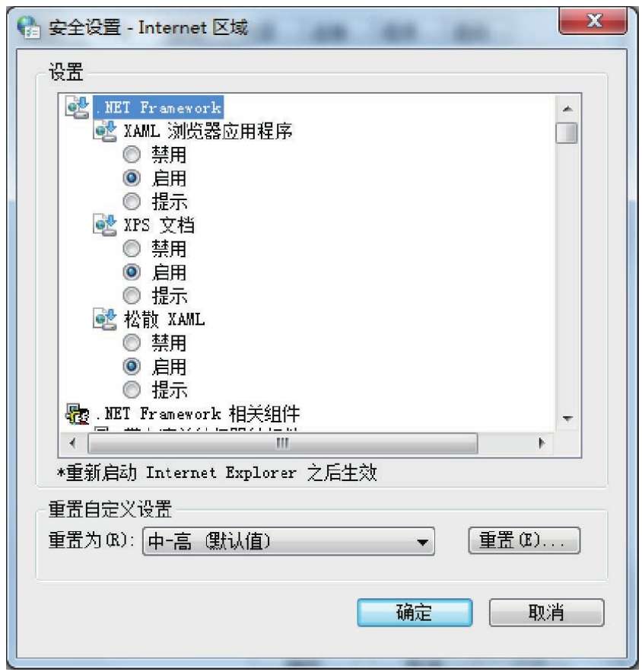
Task: Click the horizontal scrollbar right arrow
Action: 542,443
